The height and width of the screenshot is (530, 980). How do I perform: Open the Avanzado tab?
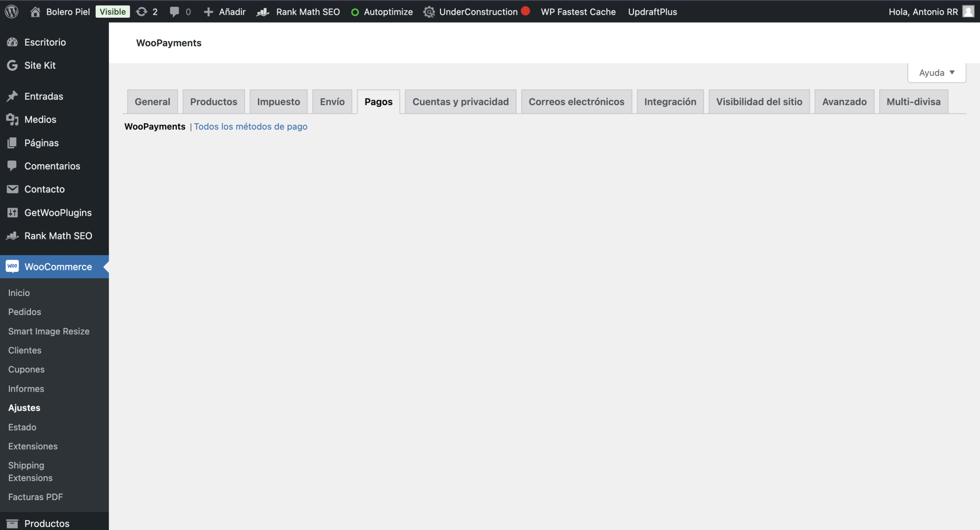pos(844,102)
